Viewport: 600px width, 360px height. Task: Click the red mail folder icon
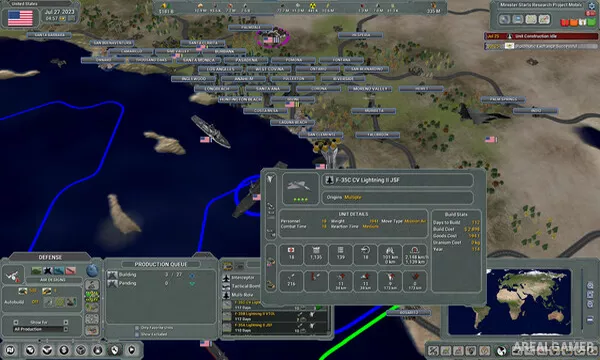[565, 23]
